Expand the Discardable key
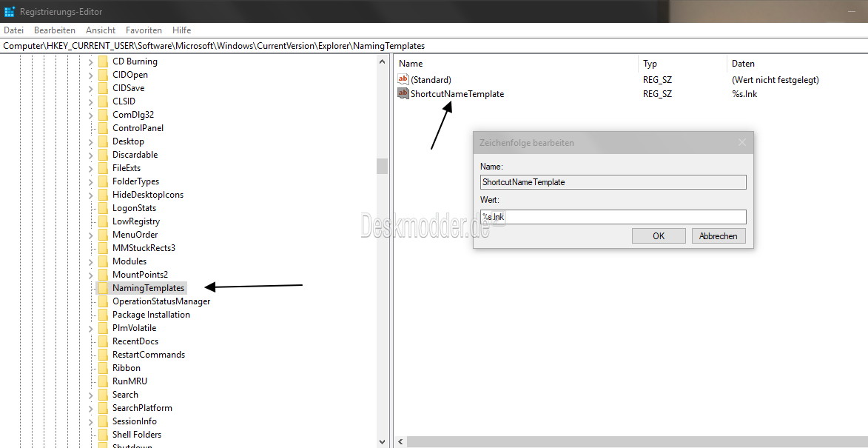The height and width of the screenshot is (448, 868). 91,155
